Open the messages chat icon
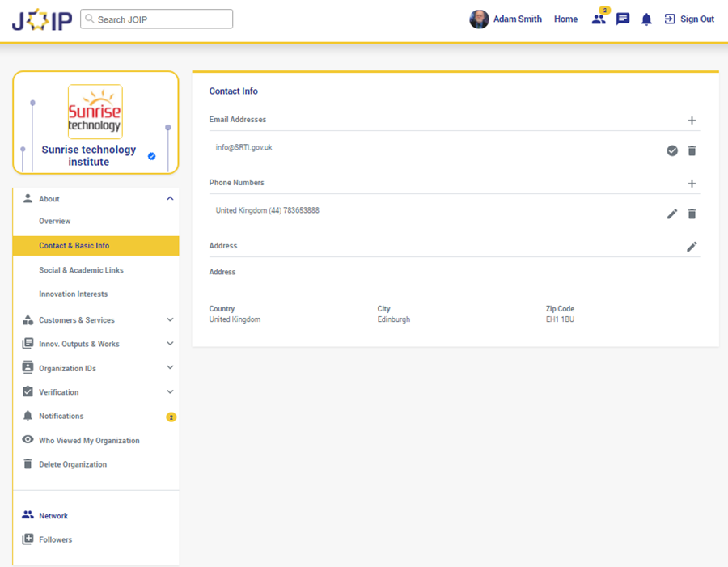This screenshot has width=728, height=567. (623, 19)
